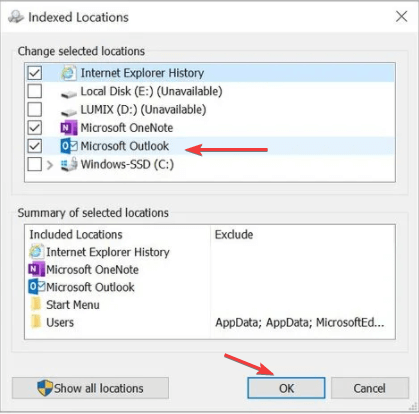Screen dimensions: 419x414
Task: Click the Windows-SSD (C:) drive icon
Action: tap(69, 165)
